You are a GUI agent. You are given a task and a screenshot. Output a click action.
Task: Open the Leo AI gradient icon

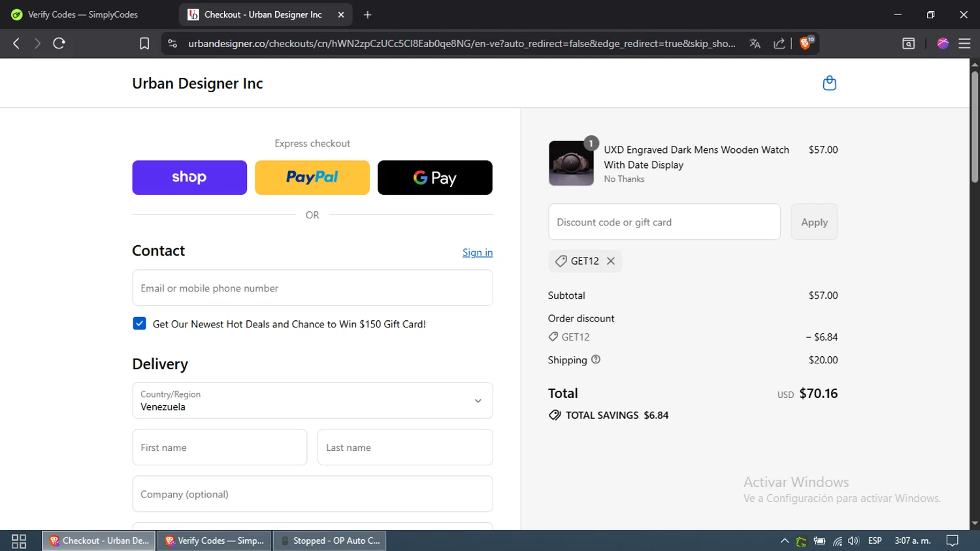[943, 43]
